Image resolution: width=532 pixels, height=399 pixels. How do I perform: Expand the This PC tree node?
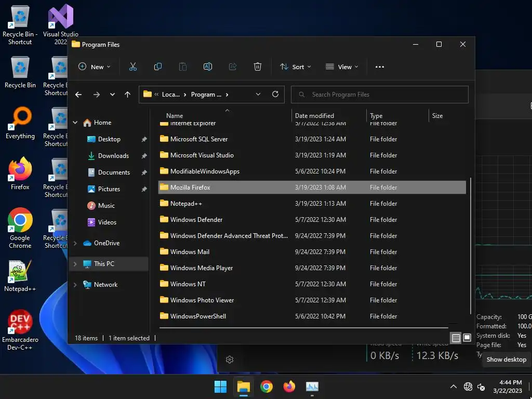tap(75, 263)
